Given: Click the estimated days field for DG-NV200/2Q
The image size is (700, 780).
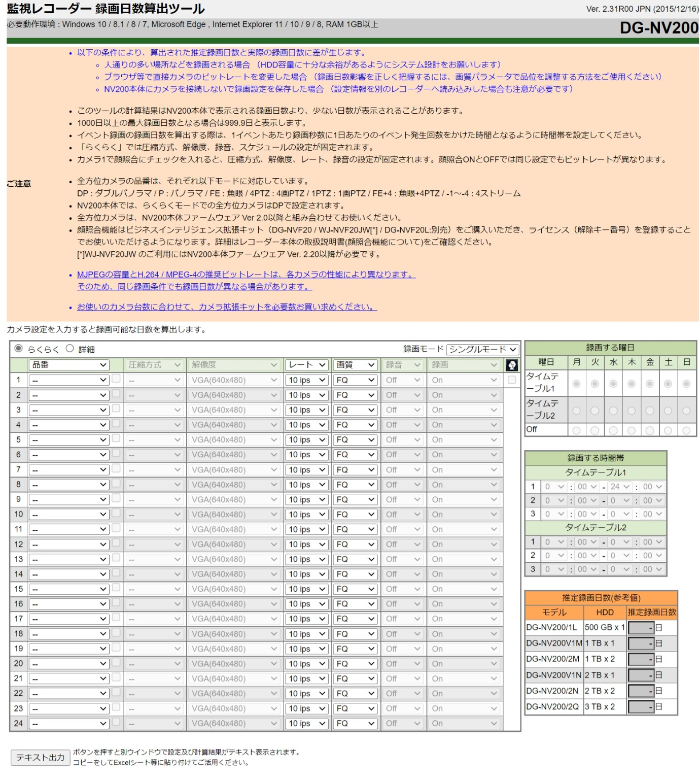Looking at the screenshot, I should click(641, 706).
